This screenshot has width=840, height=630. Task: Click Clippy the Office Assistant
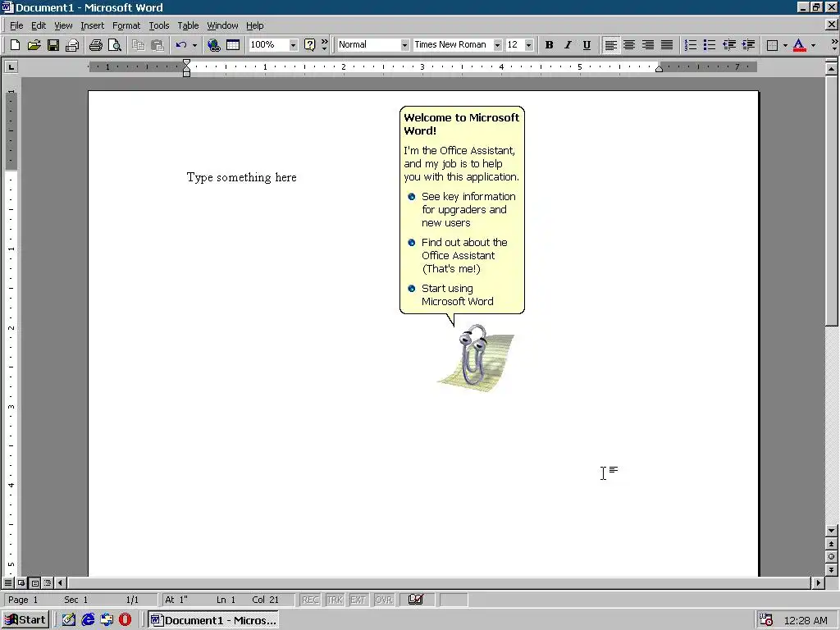point(475,357)
